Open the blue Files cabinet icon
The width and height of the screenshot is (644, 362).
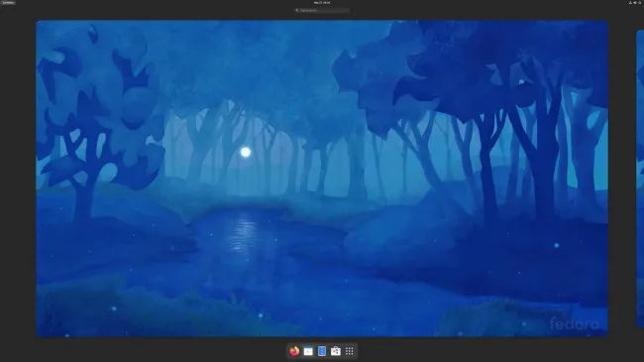pos(322,351)
